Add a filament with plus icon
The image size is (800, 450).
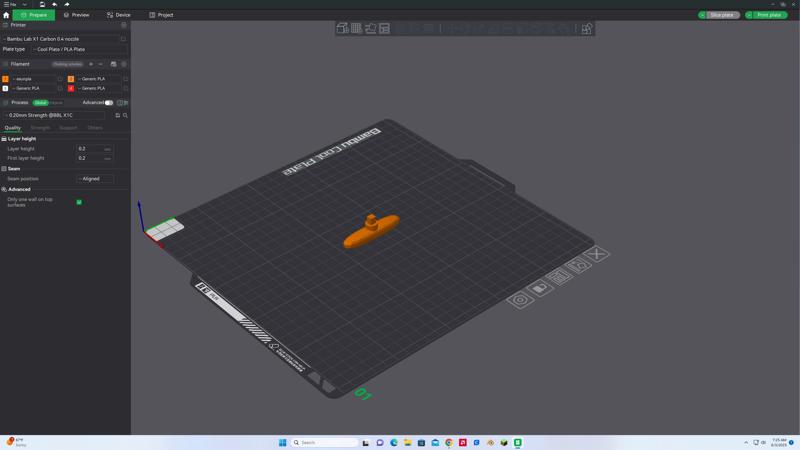[x=91, y=64]
